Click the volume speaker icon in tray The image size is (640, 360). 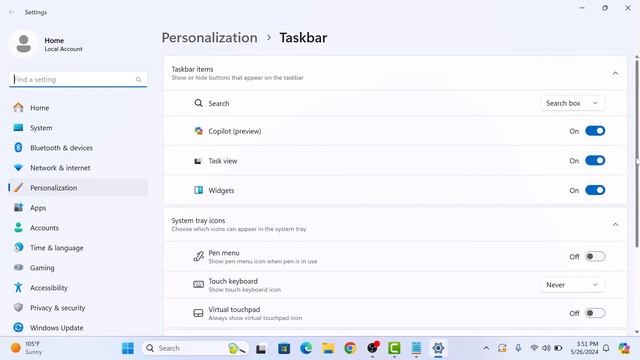546,348
